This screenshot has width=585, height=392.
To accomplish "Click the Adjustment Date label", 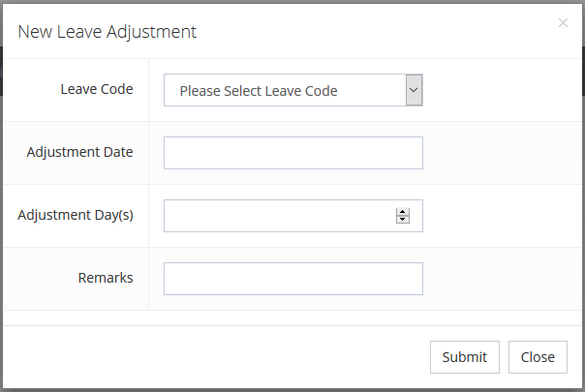I will click(80, 152).
